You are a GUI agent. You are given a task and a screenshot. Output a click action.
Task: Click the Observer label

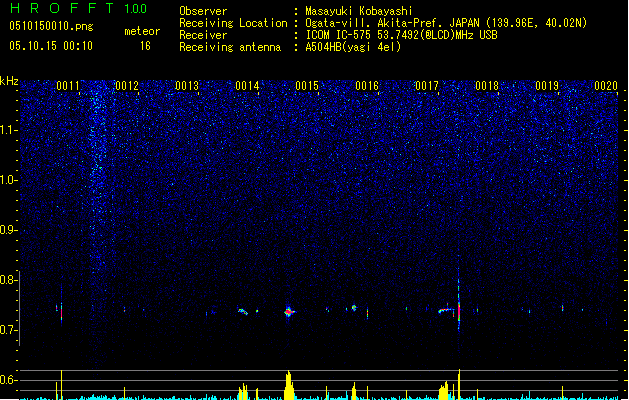[203, 11]
